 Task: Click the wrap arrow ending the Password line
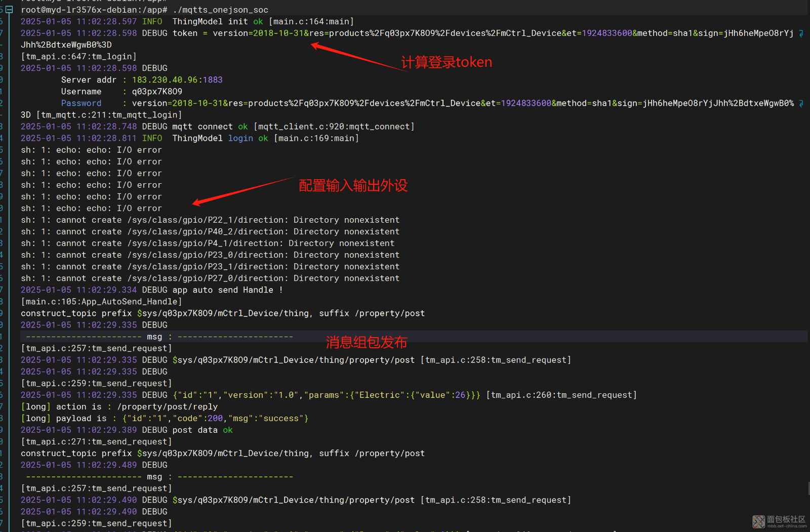tap(801, 103)
